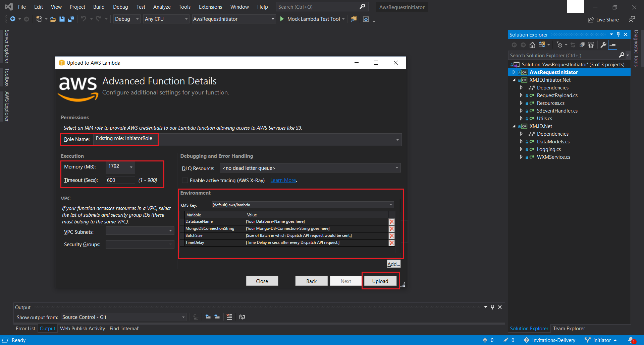
Task: Click Clear All icon in Output panel
Action: point(229,317)
